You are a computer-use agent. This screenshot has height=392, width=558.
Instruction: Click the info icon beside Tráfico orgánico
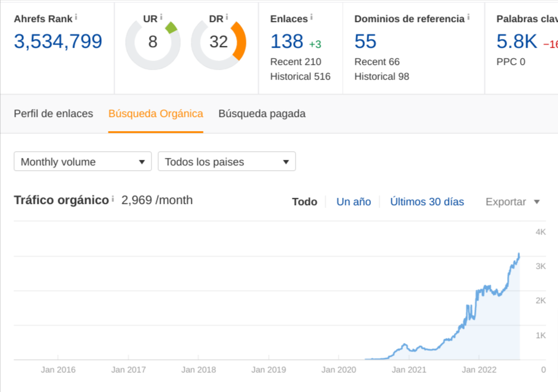(113, 200)
